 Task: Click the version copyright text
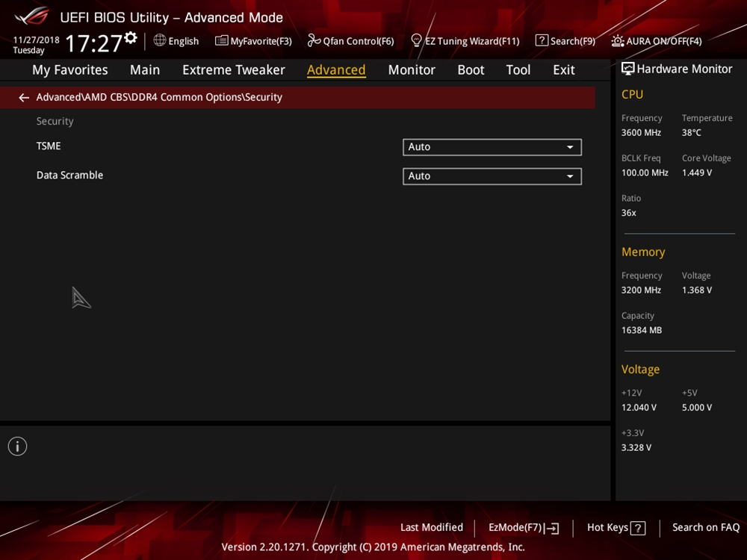[373, 547]
